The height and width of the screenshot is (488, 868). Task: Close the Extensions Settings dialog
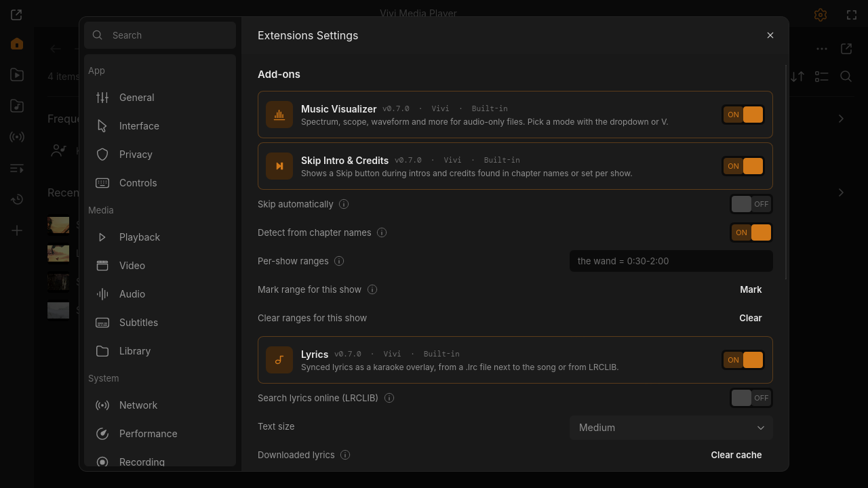click(x=770, y=35)
